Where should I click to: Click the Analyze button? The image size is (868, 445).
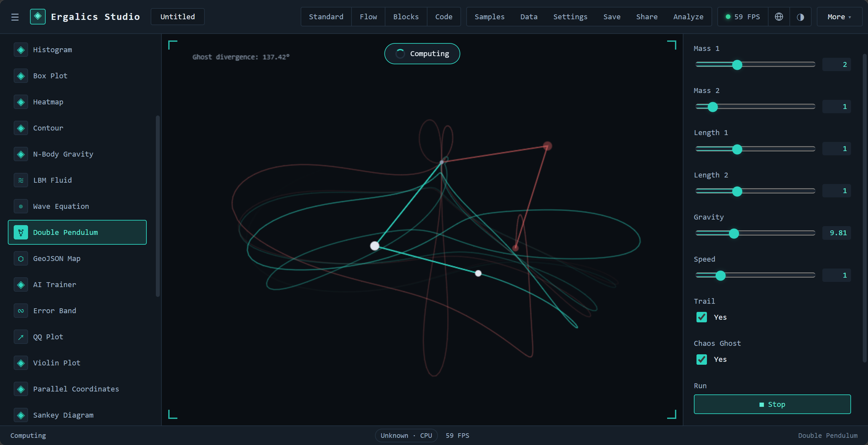point(688,17)
